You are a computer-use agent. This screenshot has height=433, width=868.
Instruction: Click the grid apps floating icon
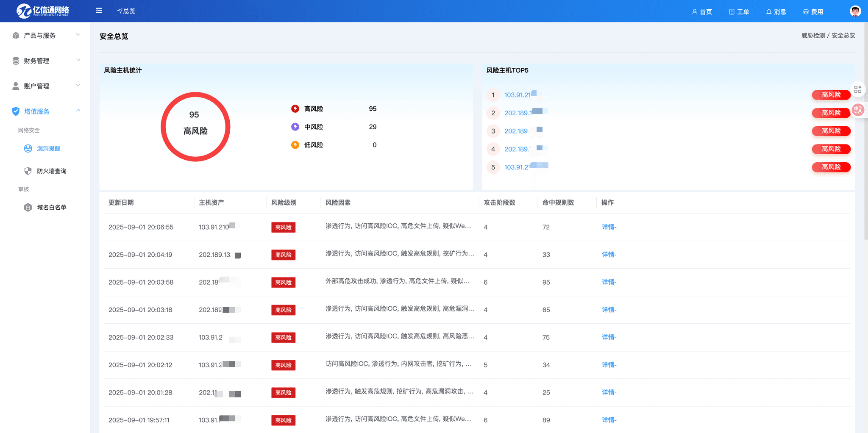(857, 89)
